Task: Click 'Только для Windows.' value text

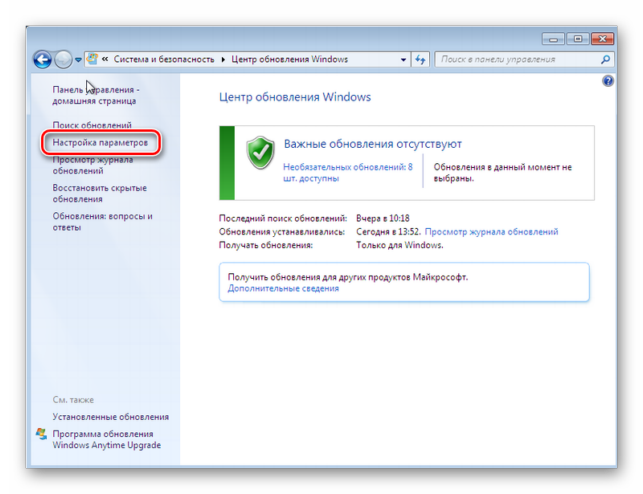Action: (400, 245)
